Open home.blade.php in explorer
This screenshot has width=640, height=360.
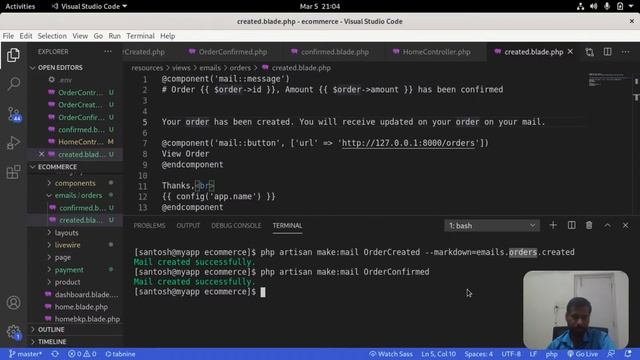81,307
